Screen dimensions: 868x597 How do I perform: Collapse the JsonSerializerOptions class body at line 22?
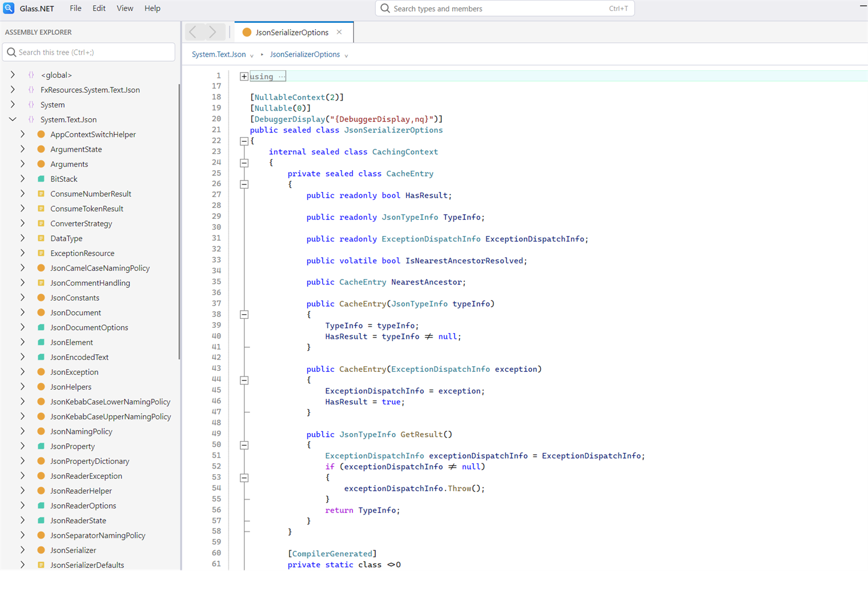pos(244,141)
